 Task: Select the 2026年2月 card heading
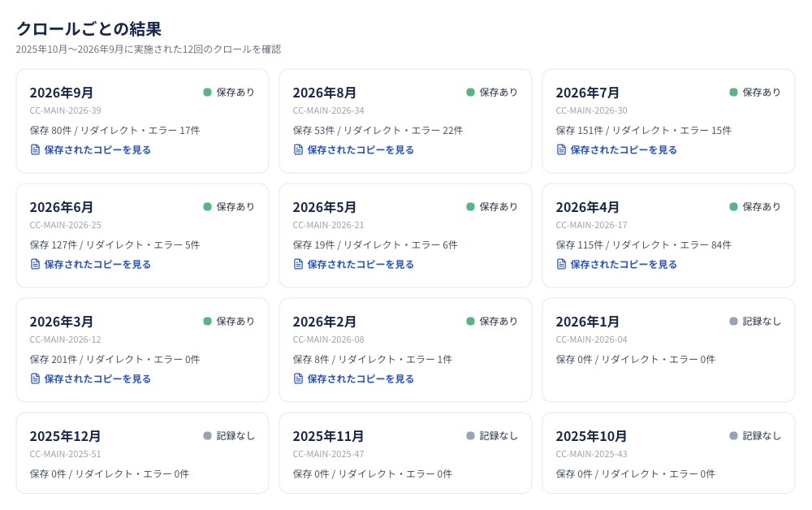(x=324, y=322)
